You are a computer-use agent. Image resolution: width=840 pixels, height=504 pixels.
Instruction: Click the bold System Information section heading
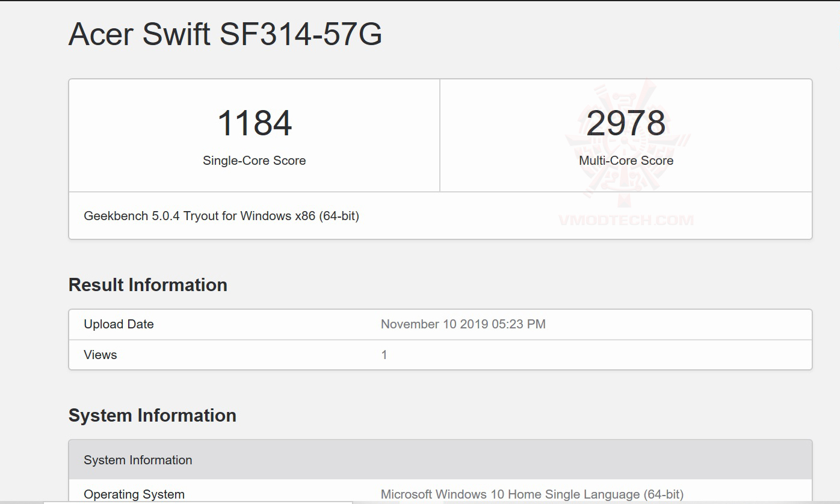click(152, 416)
